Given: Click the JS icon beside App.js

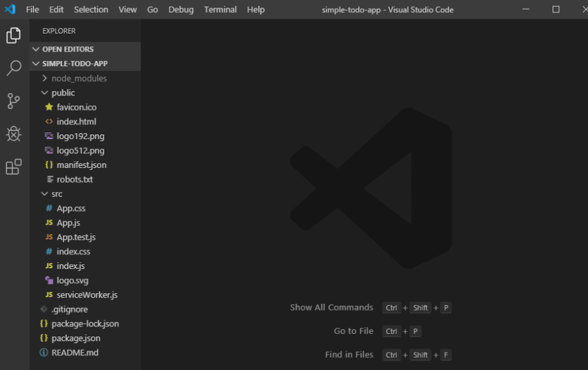Looking at the screenshot, I should 49,222.
